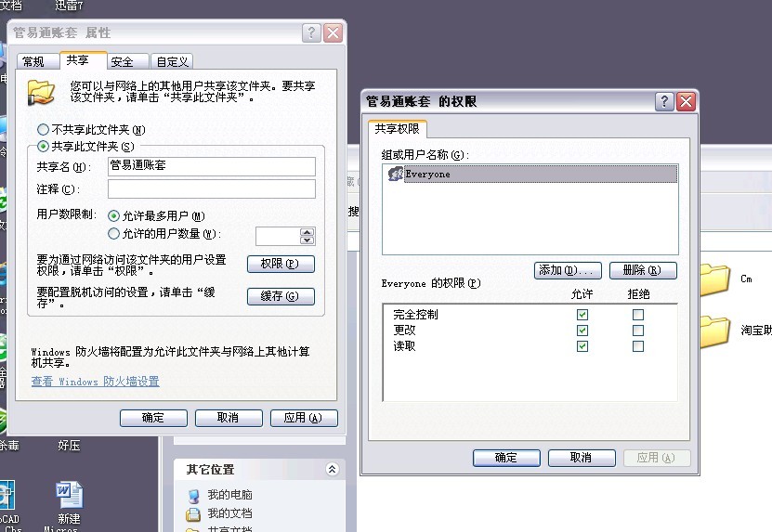The width and height of the screenshot is (772, 532).
Task: Click the 完全控制 permission row label
Action: point(415,315)
